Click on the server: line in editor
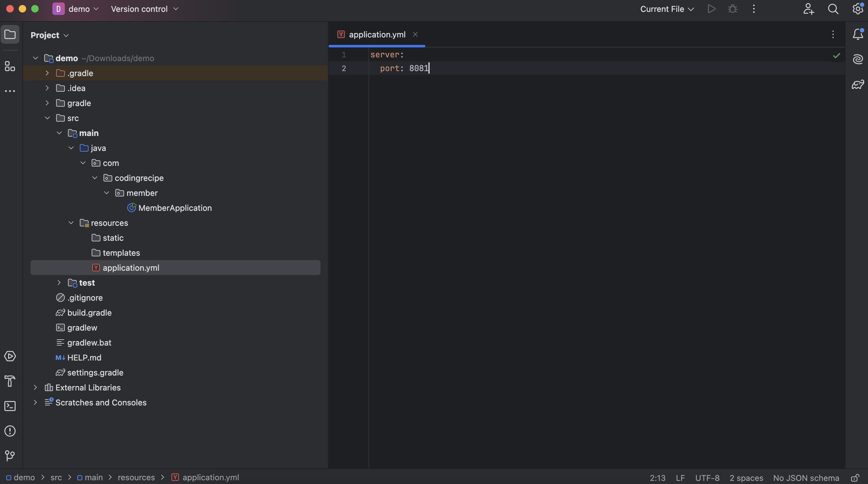 [387, 55]
